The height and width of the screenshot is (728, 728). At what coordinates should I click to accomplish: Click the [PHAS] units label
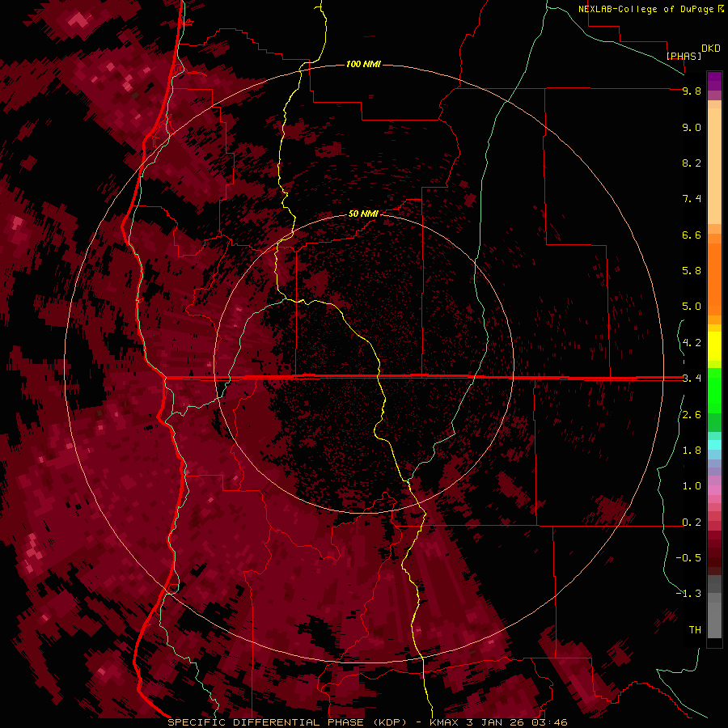tap(684, 56)
